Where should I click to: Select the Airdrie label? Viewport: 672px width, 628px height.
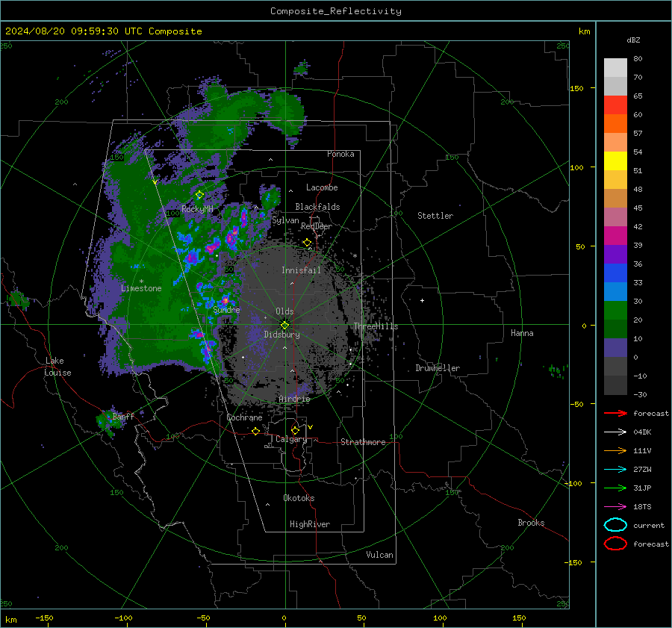click(x=294, y=399)
